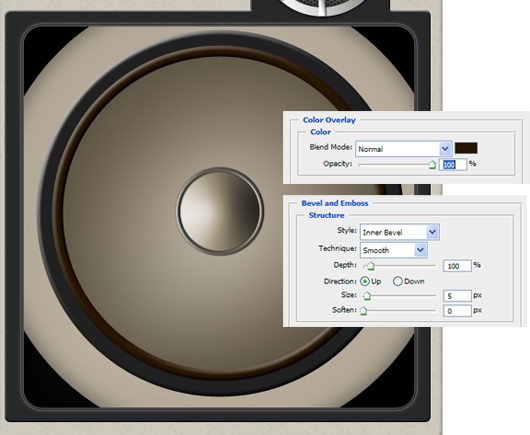530x435 pixels.
Task: Select the Up direction radio button
Action: click(364, 281)
